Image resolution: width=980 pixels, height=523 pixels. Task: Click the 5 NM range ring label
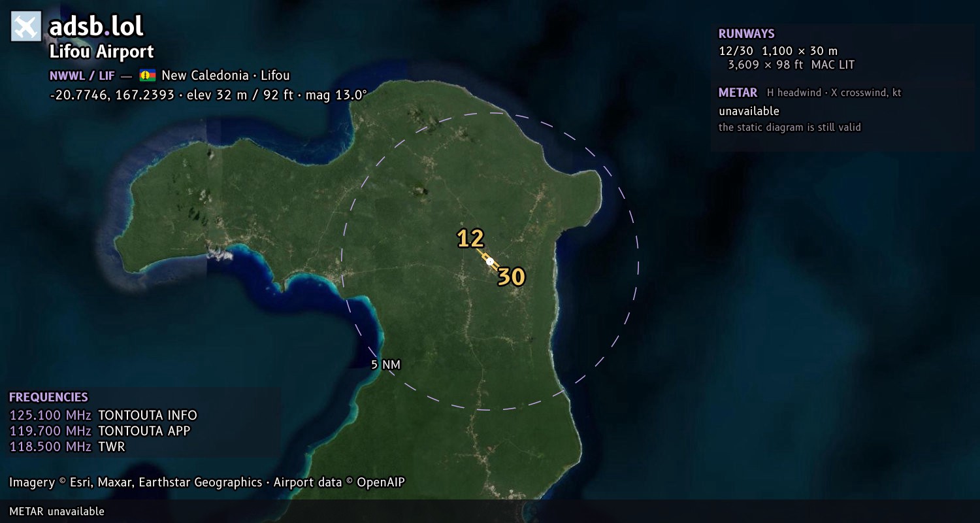point(385,365)
